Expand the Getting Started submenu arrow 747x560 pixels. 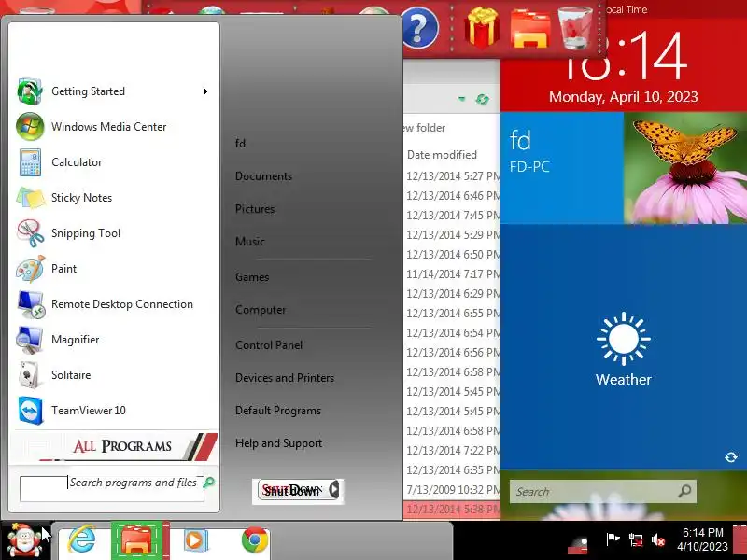point(205,91)
